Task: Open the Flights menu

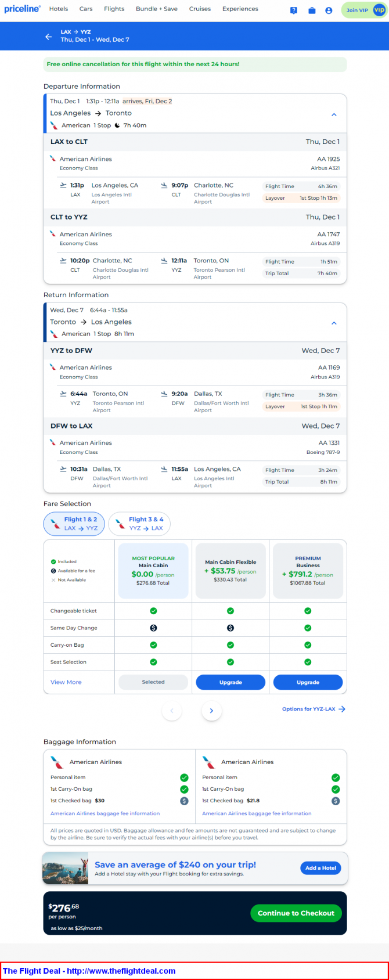Action: (x=114, y=9)
